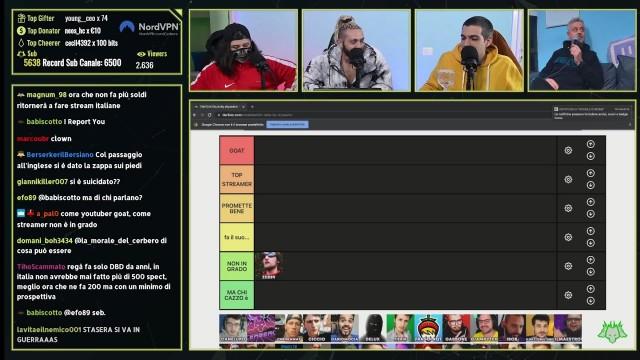Pick the DELUX masked streamer thumbnail

(x=373, y=328)
